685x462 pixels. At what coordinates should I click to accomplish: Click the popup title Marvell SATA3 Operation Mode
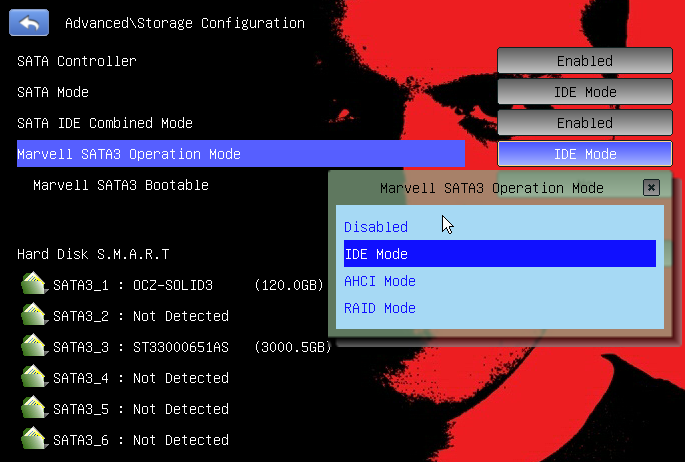(491, 188)
